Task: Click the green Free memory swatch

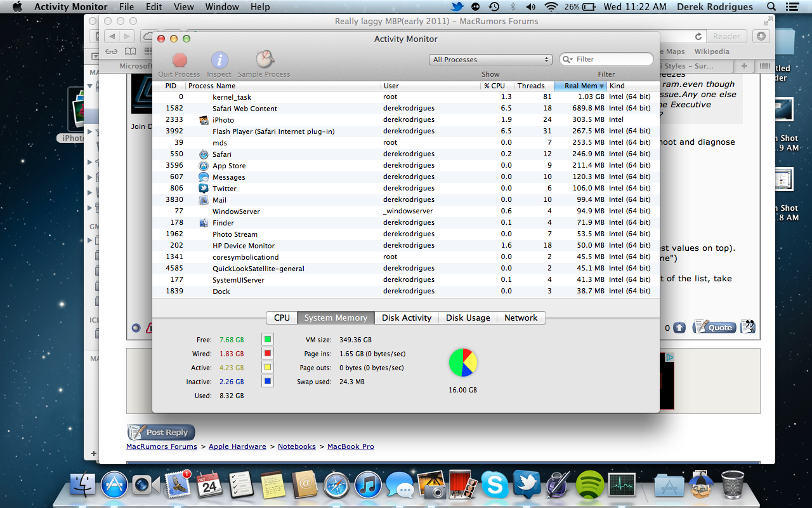Action: coord(268,340)
